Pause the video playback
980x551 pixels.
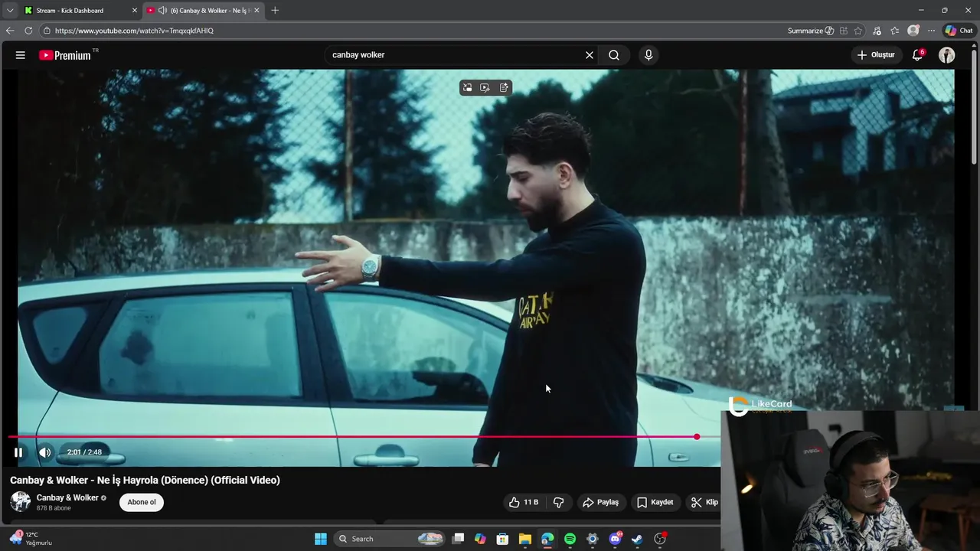pos(18,452)
